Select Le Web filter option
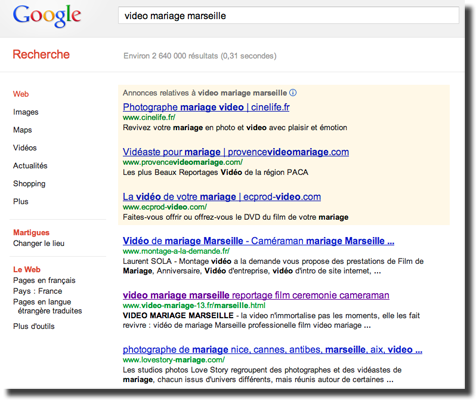 (27, 269)
